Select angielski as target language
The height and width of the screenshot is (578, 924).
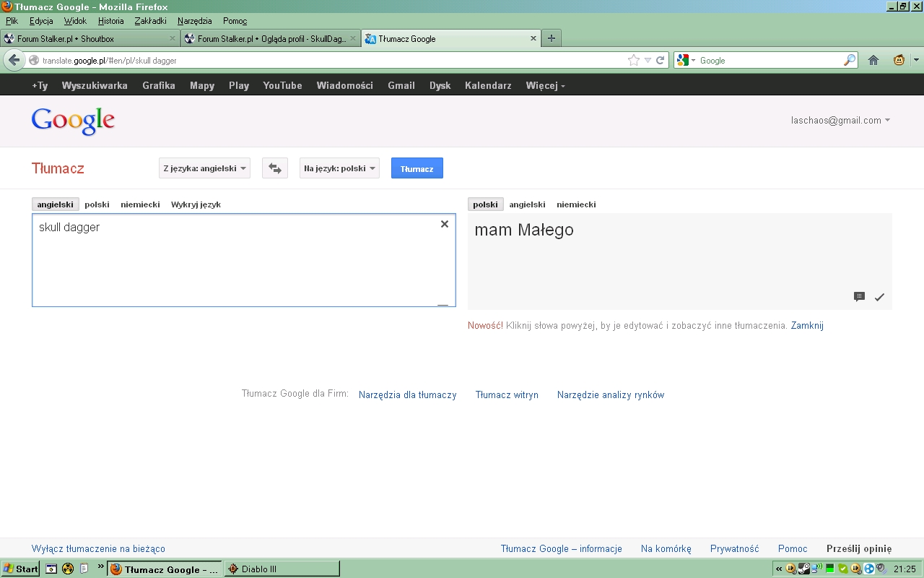(527, 204)
